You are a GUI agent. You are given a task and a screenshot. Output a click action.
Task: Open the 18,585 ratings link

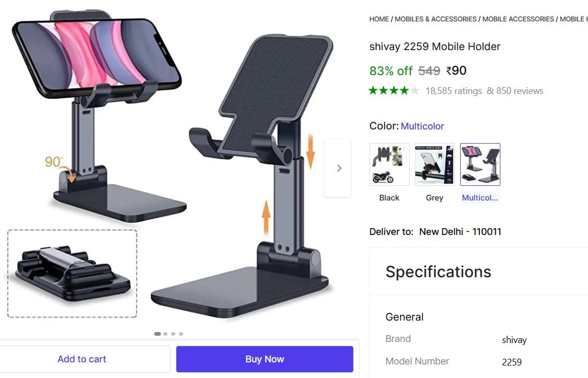[x=454, y=91]
